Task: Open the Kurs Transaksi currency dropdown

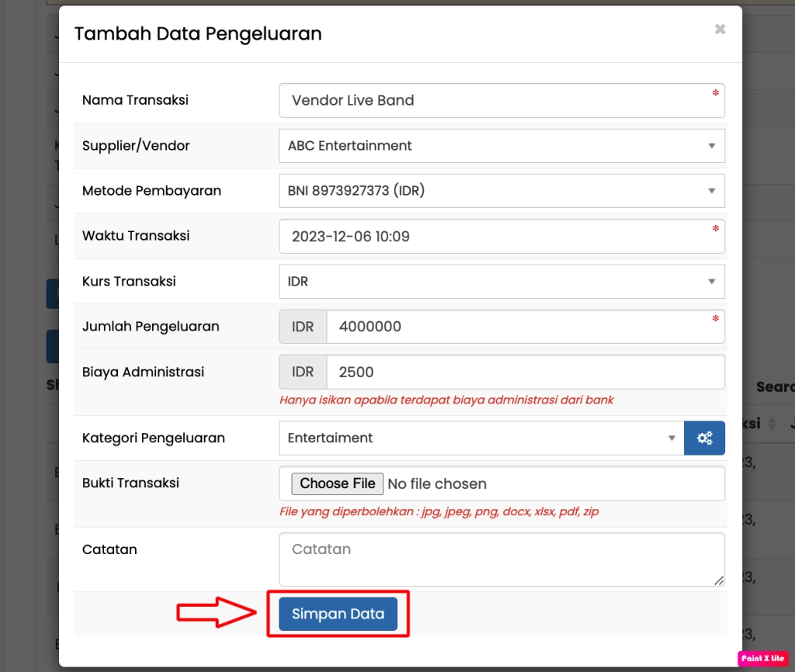Action: pos(501,282)
